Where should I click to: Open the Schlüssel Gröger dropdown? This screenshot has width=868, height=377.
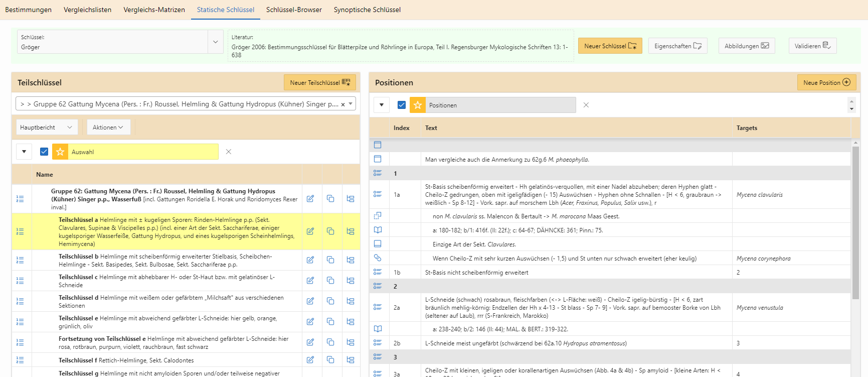click(216, 42)
